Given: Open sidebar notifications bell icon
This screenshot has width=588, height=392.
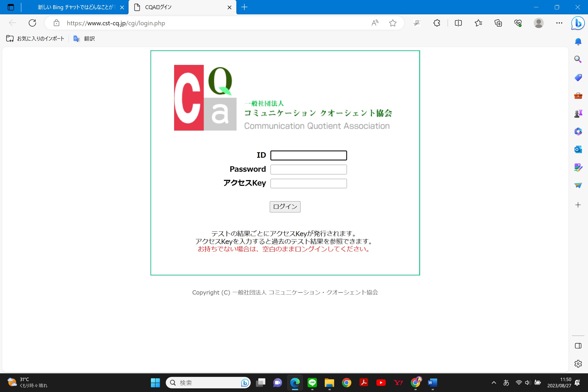Looking at the screenshot, I should pyautogui.click(x=578, y=42).
